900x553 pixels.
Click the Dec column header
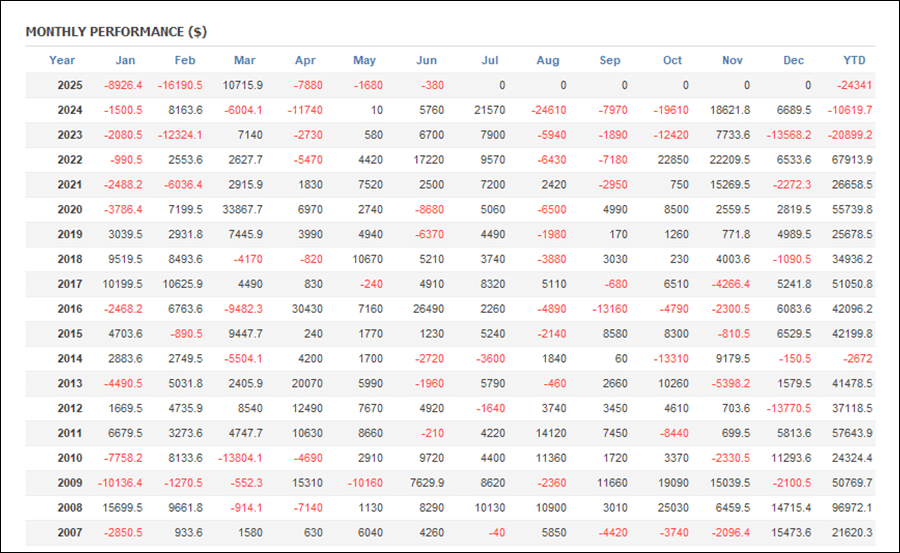pyautogui.click(x=794, y=60)
